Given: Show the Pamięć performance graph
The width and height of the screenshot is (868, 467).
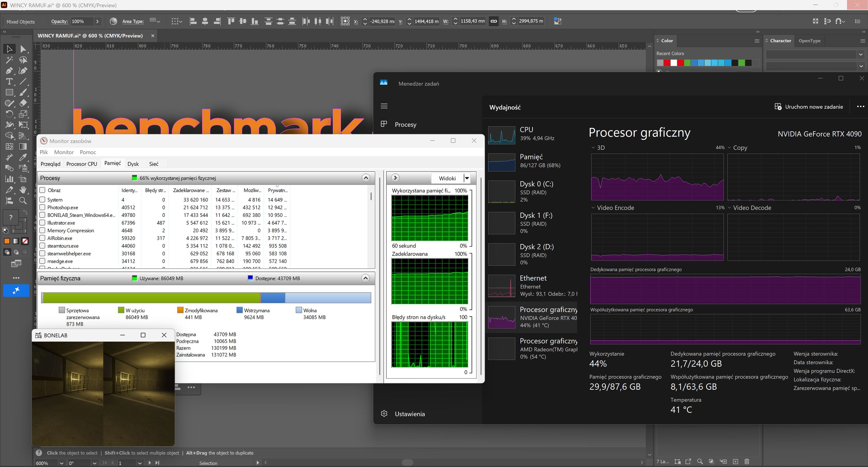Looking at the screenshot, I should 532,162.
